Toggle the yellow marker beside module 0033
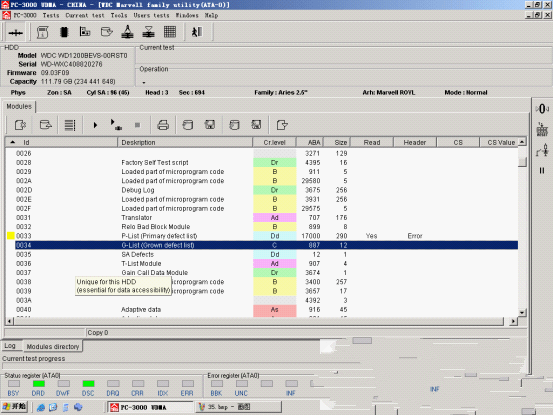Screen dimensions: 553x415 11,236
